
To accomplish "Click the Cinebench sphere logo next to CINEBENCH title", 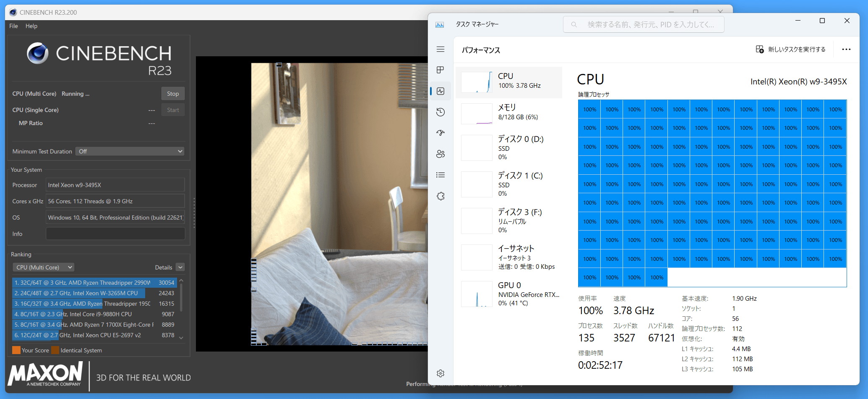I will (38, 53).
